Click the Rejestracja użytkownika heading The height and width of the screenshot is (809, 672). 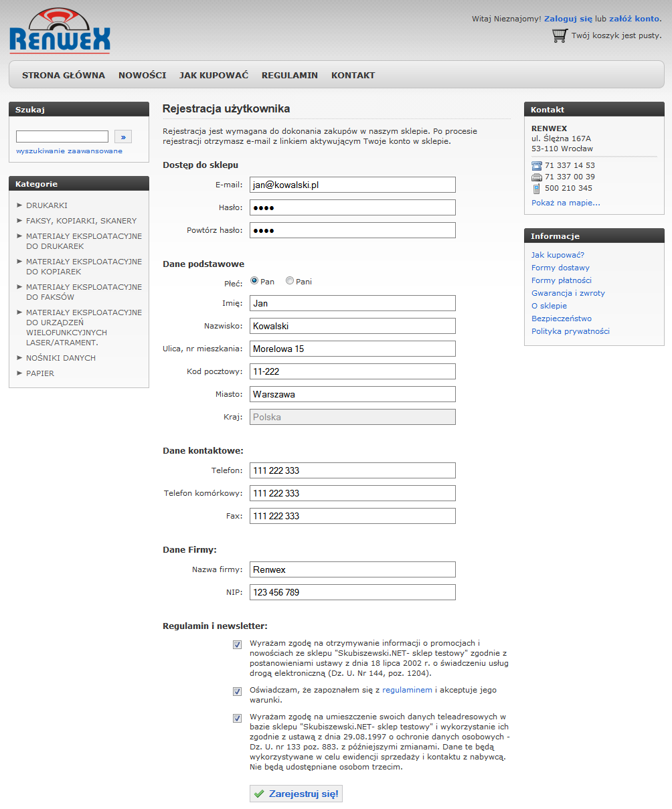tap(226, 108)
